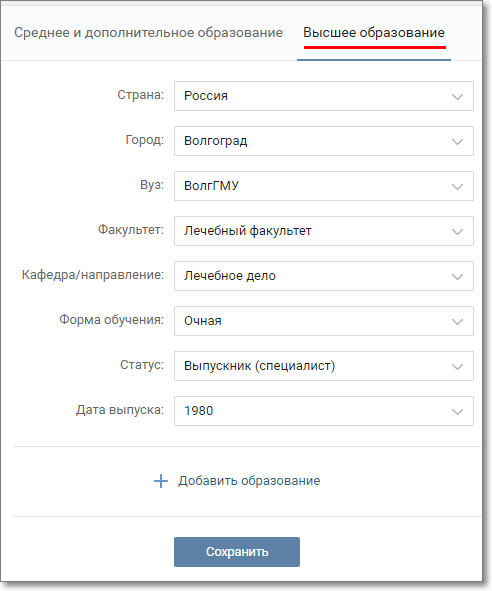
Task: Open the Страна dropdown showing Россия
Action: (x=323, y=96)
